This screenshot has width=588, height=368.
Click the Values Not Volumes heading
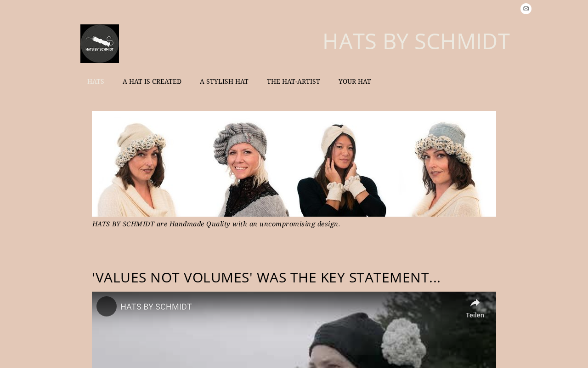266,277
